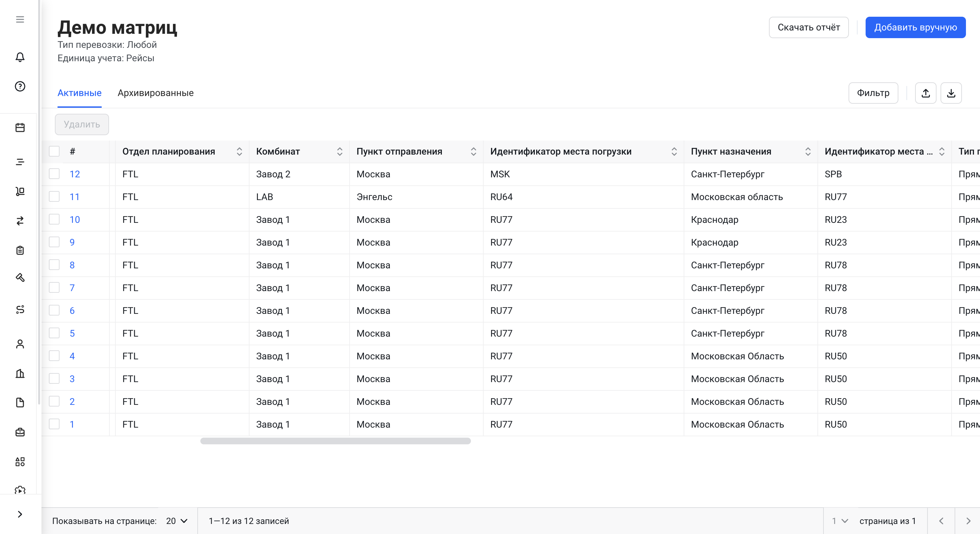Click the upload icon next to Фильтр

pyautogui.click(x=925, y=93)
